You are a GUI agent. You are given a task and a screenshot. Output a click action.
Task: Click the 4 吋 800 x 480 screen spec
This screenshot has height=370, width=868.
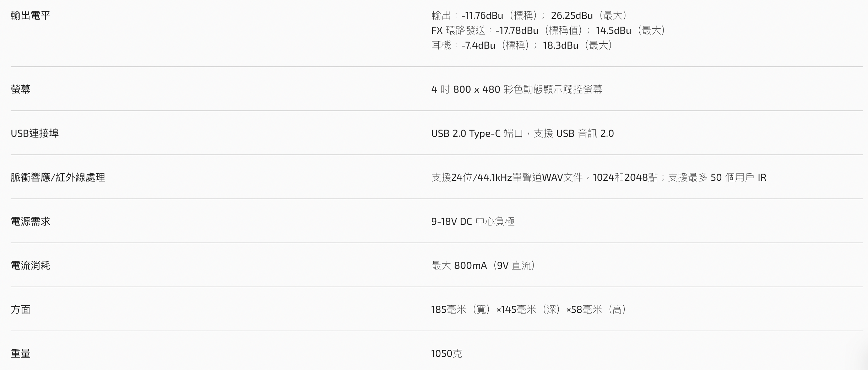(x=517, y=89)
